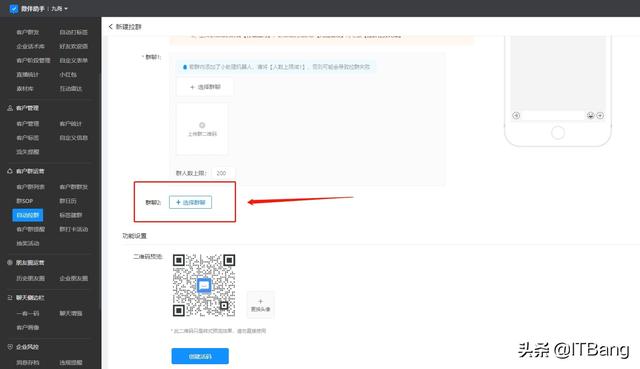Open 一客一码 in the sidebar
This screenshot has width=640, height=369.
tap(28, 313)
